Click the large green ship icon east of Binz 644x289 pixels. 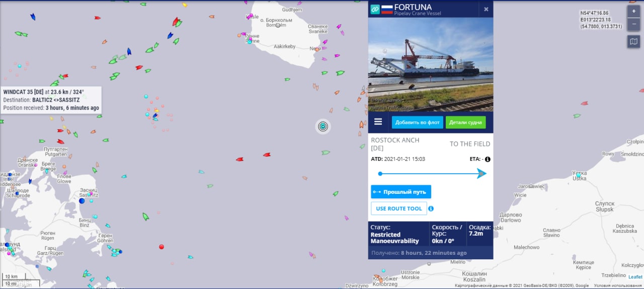click(145, 216)
